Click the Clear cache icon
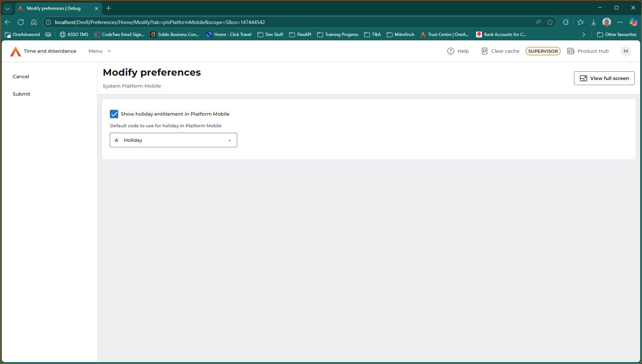Screen dimensions: 642x364 (485, 51)
